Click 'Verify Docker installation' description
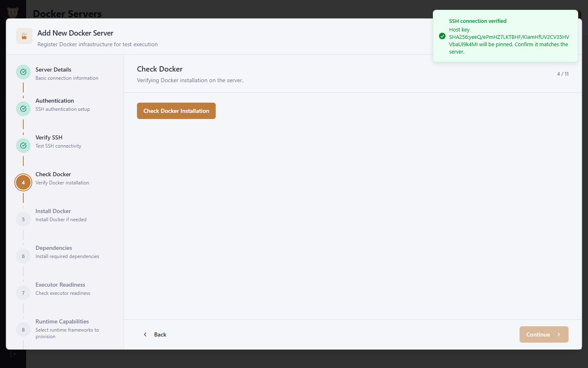Screen dimensions: 588x368 pyautogui.click(x=62, y=183)
